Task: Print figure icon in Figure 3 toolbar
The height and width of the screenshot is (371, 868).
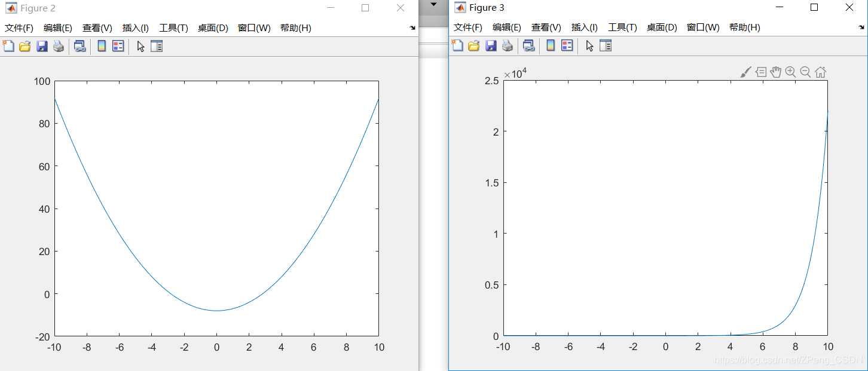Action: 507,46
